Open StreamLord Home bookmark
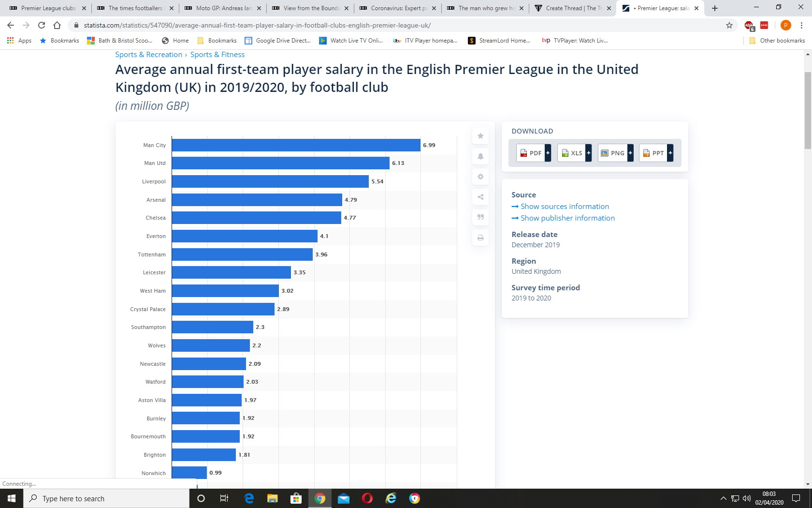 pos(499,41)
